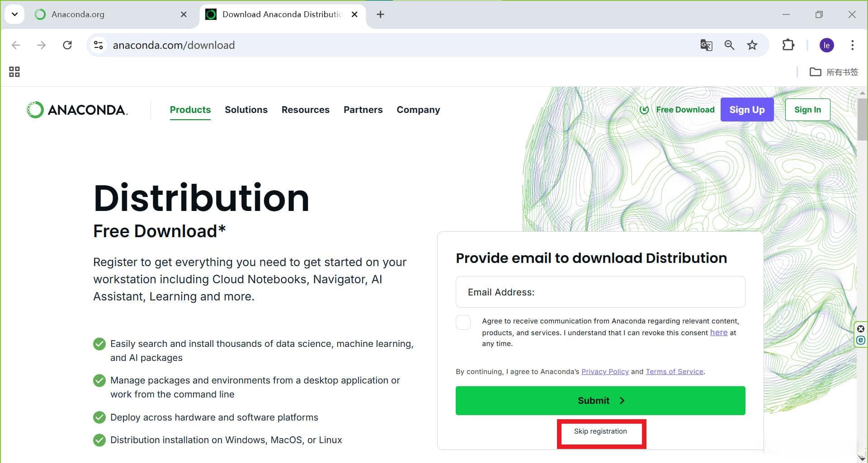Restore the browser window size
Image resolution: width=868 pixels, height=463 pixels.
tap(819, 14)
